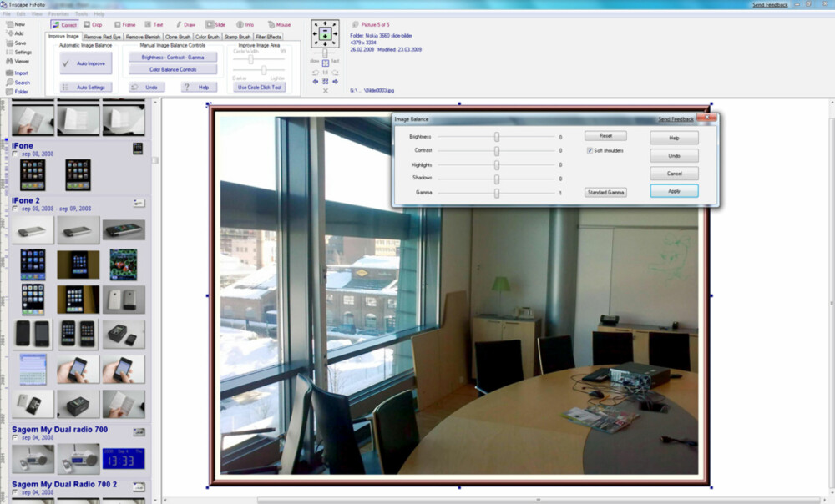Viewport: 835px width, 504px height.
Task: Open the Color Brush tab
Action: tap(207, 37)
